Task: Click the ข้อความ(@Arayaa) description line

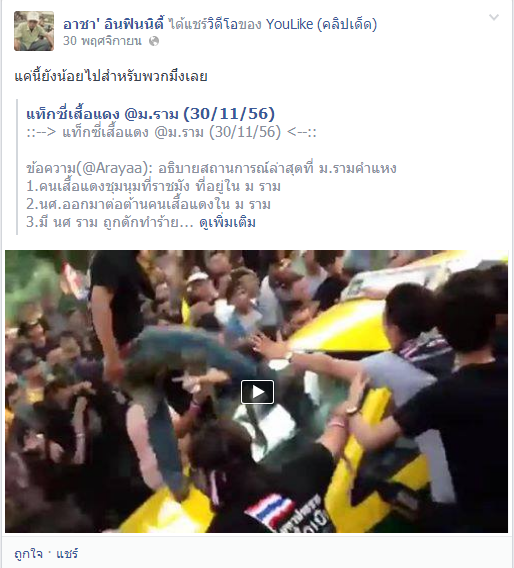Action: click(x=211, y=168)
